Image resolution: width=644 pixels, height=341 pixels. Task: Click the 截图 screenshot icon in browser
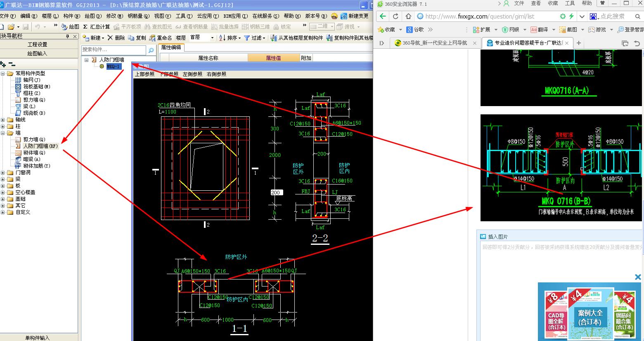tap(562, 30)
